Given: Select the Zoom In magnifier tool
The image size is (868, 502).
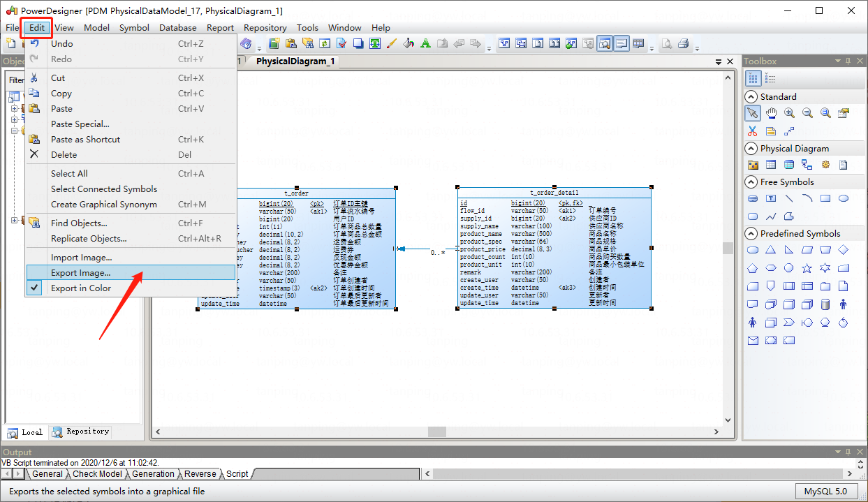Looking at the screenshot, I should coord(789,112).
